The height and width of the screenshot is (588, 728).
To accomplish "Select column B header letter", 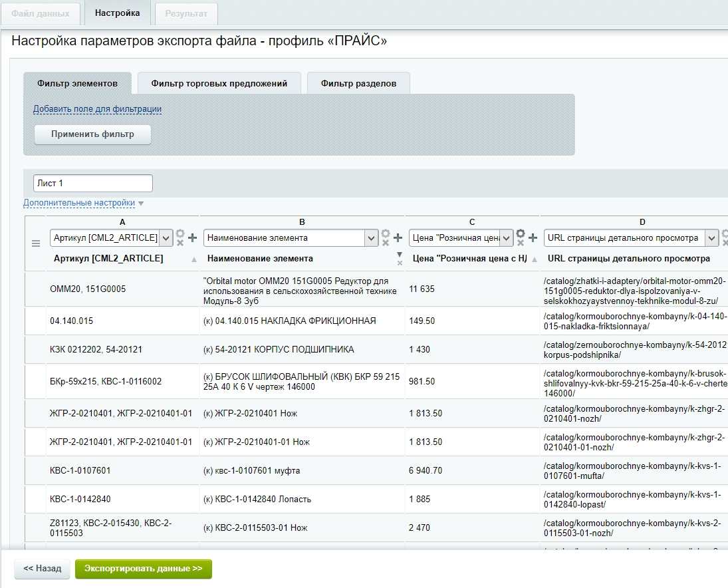I will 302,222.
